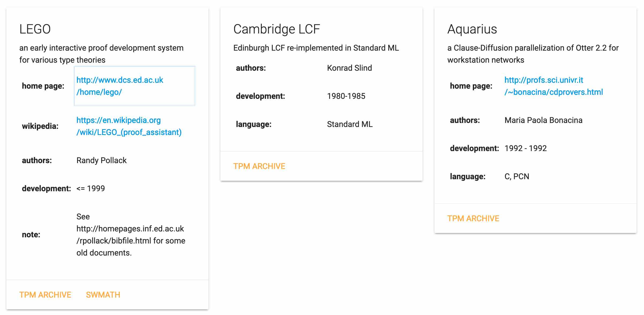Click TPM ARCHIVE on the Aquarius card
644x315 pixels.
[x=473, y=218]
